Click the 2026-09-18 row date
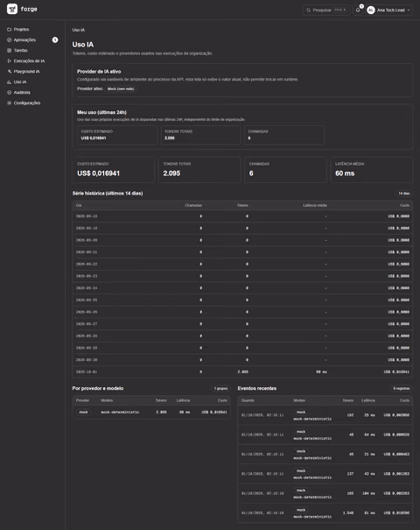Screen dimensions: 420x530 [87, 216]
